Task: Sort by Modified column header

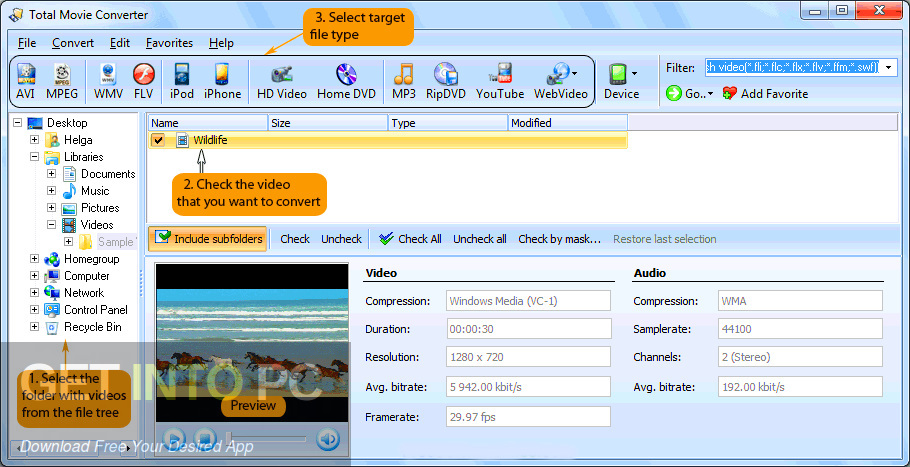Action: [568, 123]
